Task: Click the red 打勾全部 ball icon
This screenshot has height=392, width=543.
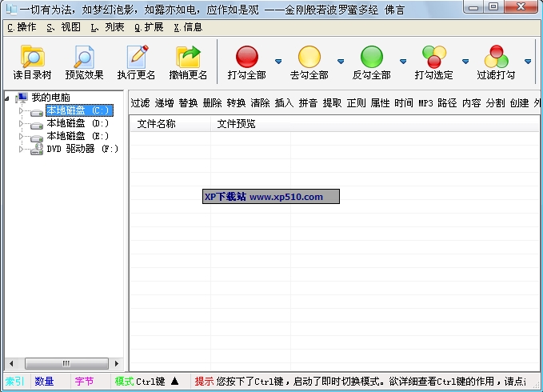Action: coord(246,57)
